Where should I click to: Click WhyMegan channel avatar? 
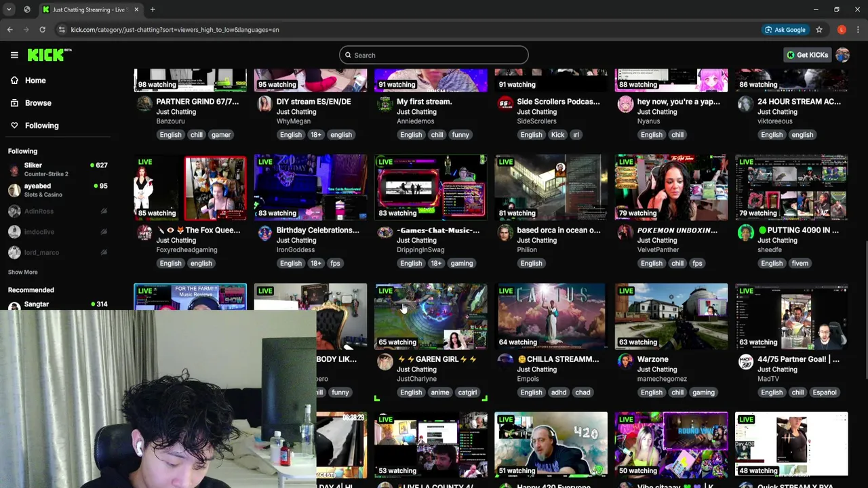pos(264,104)
